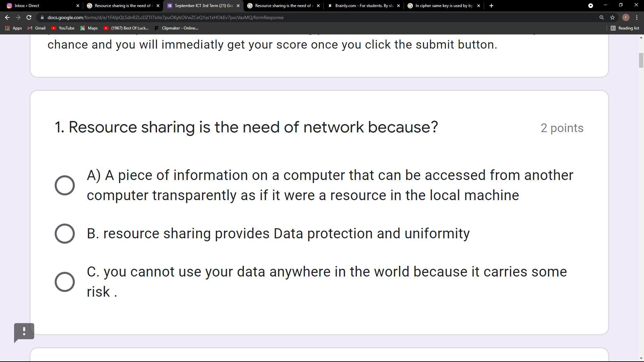Open the zoom magnifier icon in address bar

601,17
